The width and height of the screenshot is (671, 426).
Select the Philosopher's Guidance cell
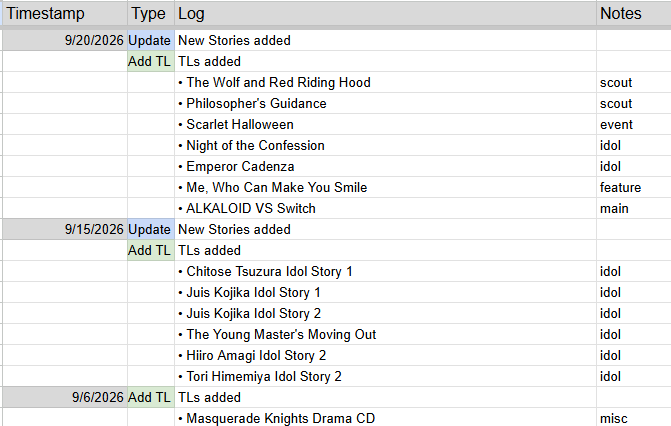click(x=385, y=103)
